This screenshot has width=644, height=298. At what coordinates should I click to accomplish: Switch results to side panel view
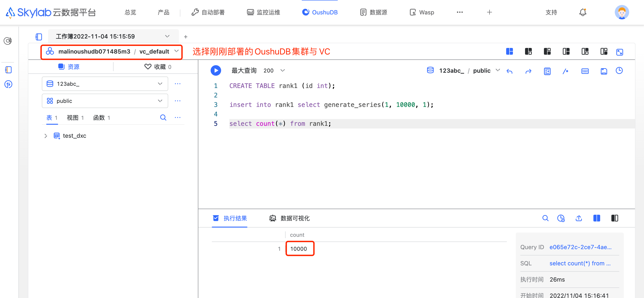pos(615,218)
